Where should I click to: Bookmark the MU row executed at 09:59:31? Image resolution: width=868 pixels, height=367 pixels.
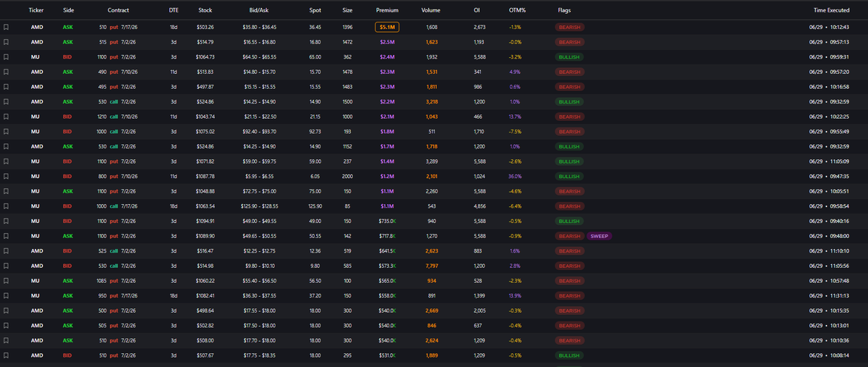pyautogui.click(x=7, y=56)
